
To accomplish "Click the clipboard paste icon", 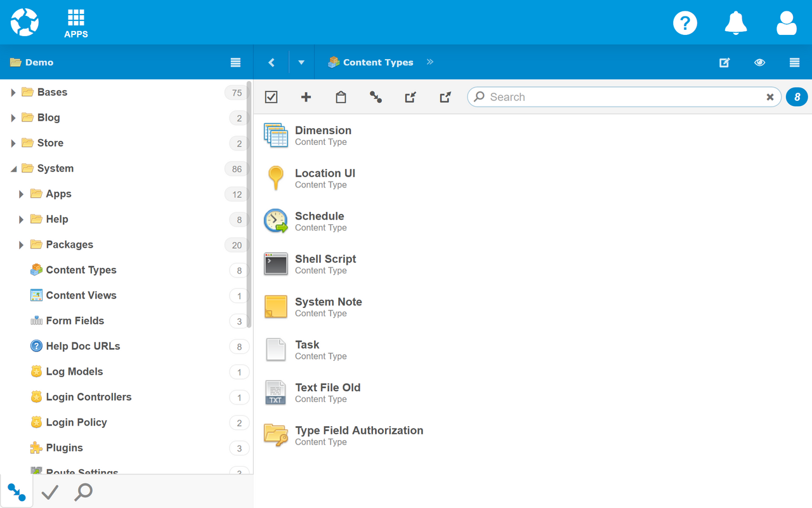I will [x=341, y=97].
